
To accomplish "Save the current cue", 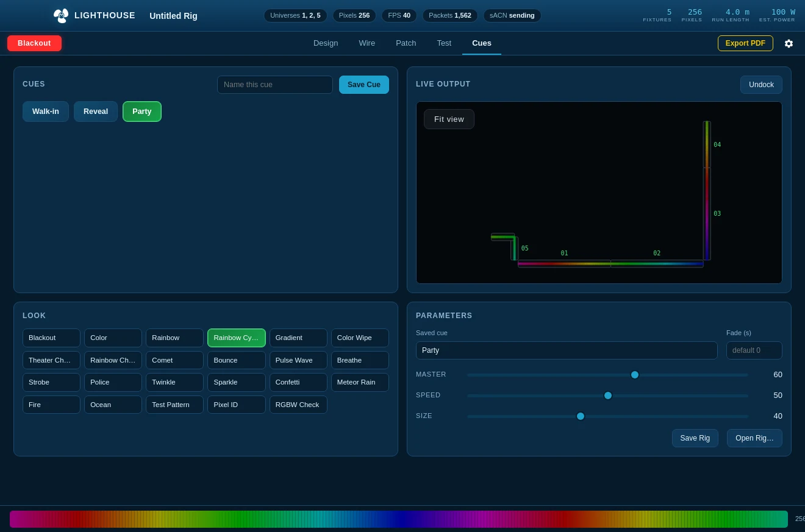I will (364, 85).
